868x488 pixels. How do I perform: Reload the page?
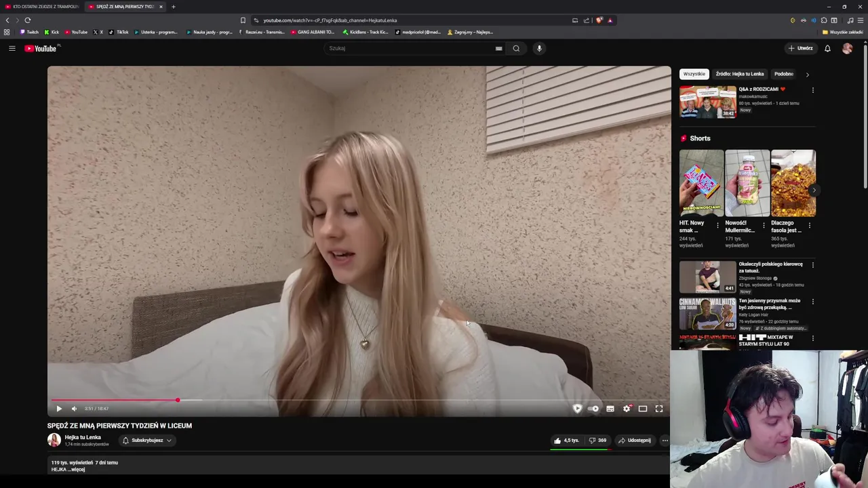click(x=28, y=20)
